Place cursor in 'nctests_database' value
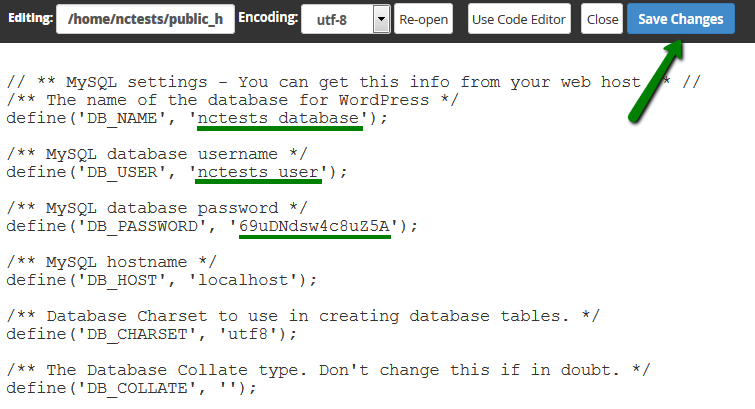755x409 pixels. (x=278, y=118)
